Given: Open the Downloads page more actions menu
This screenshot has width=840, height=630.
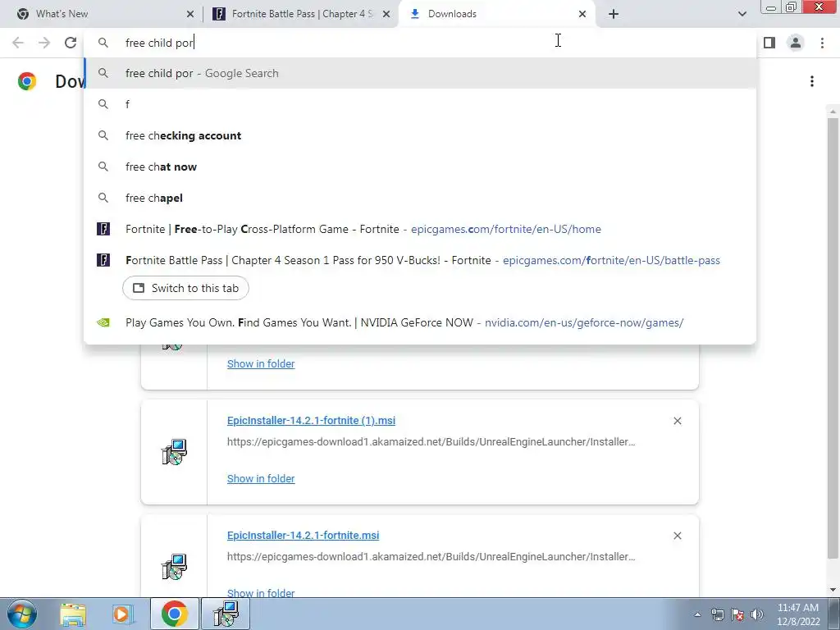Looking at the screenshot, I should [x=812, y=81].
